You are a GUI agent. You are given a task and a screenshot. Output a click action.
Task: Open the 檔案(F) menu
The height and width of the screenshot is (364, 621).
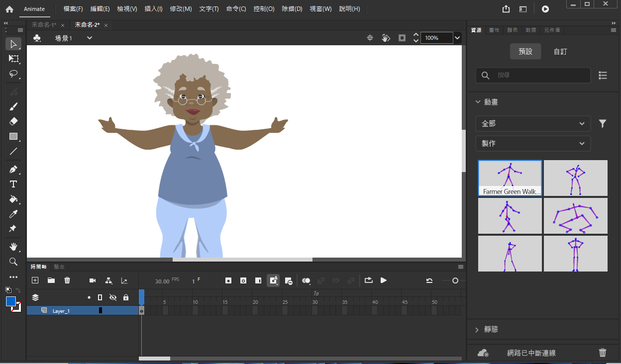(x=73, y=9)
